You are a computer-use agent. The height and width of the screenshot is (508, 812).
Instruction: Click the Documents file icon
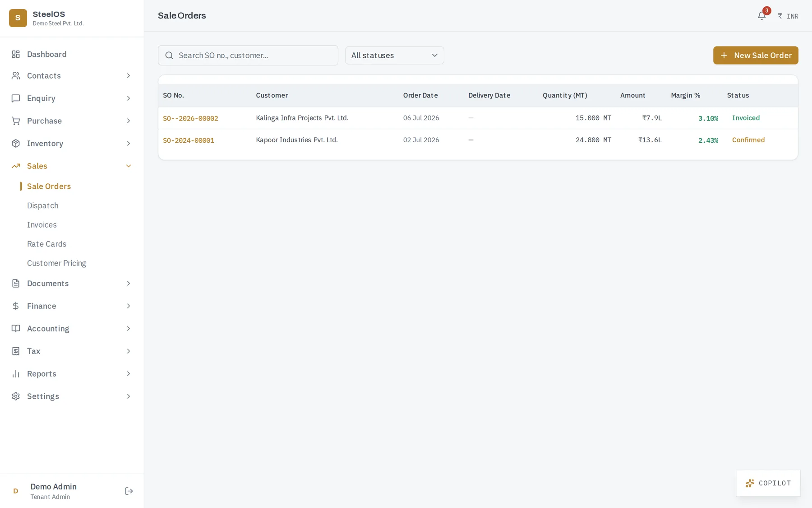coord(16,283)
